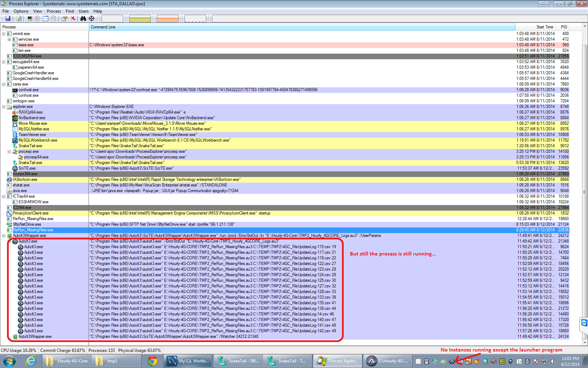This screenshot has width=588, height=368.
Task: Click the View DLLs/Handles toolbar icon
Action: pos(54,19)
